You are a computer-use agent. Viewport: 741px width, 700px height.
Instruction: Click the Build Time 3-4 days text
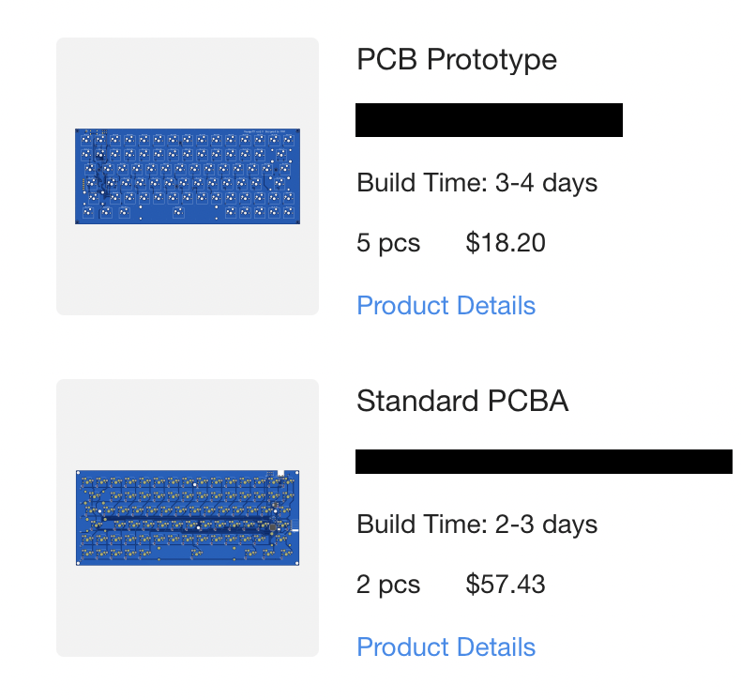pos(476,183)
